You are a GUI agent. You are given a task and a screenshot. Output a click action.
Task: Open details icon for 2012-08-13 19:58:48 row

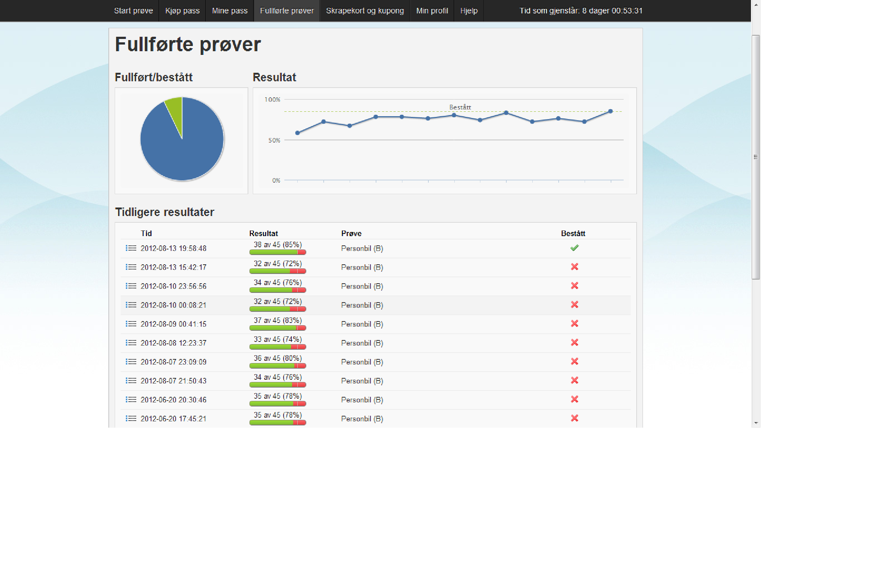(131, 248)
